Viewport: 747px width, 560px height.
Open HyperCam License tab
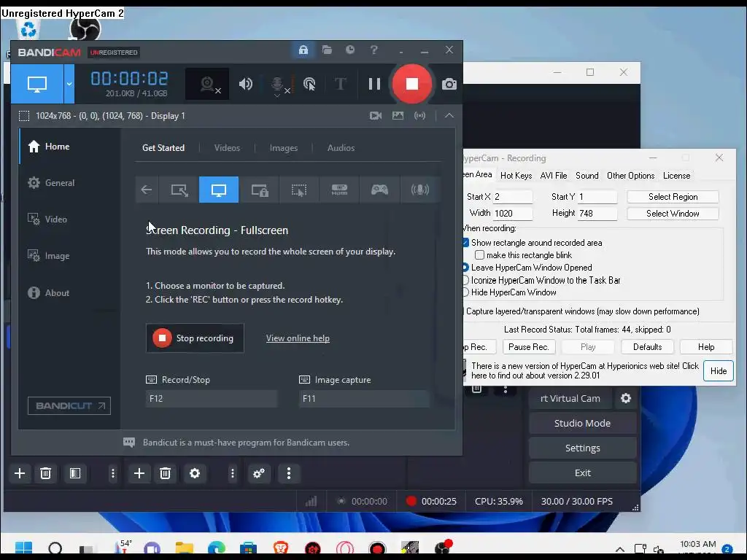[676, 176]
